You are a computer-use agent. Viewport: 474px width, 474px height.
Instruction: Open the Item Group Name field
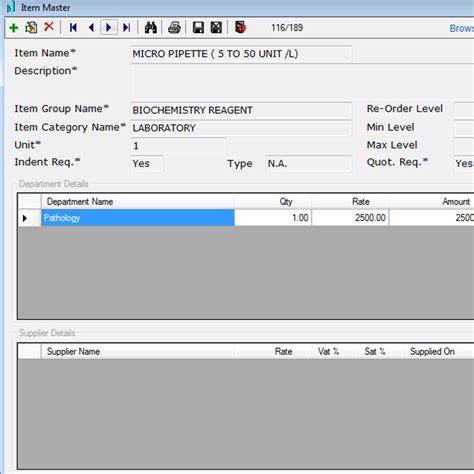[241, 110]
